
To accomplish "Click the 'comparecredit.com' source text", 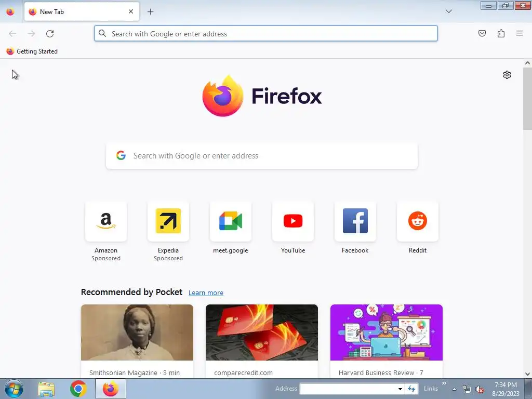I will coord(243,373).
